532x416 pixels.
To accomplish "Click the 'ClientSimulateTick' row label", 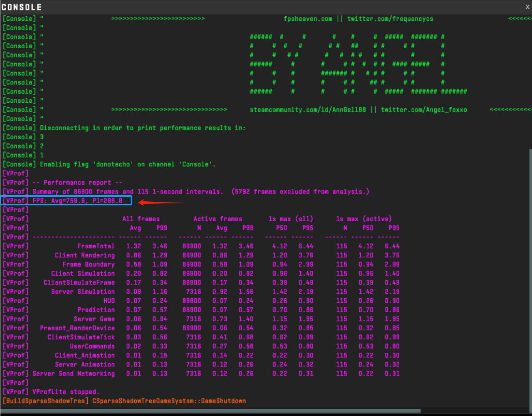I will (81, 337).
